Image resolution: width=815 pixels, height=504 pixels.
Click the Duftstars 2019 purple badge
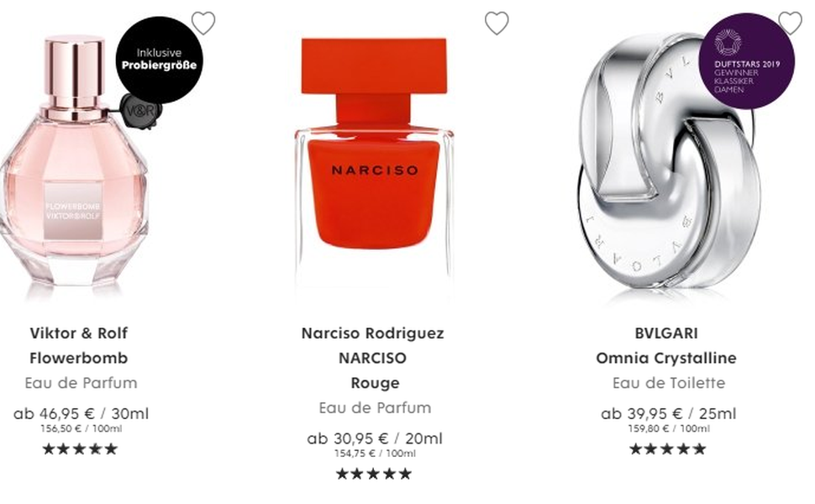point(747,61)
